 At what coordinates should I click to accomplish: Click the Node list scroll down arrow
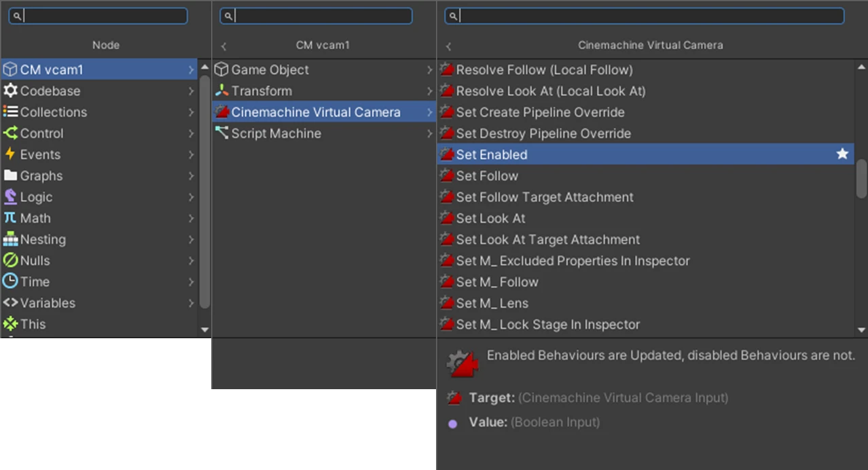point(205,329)
